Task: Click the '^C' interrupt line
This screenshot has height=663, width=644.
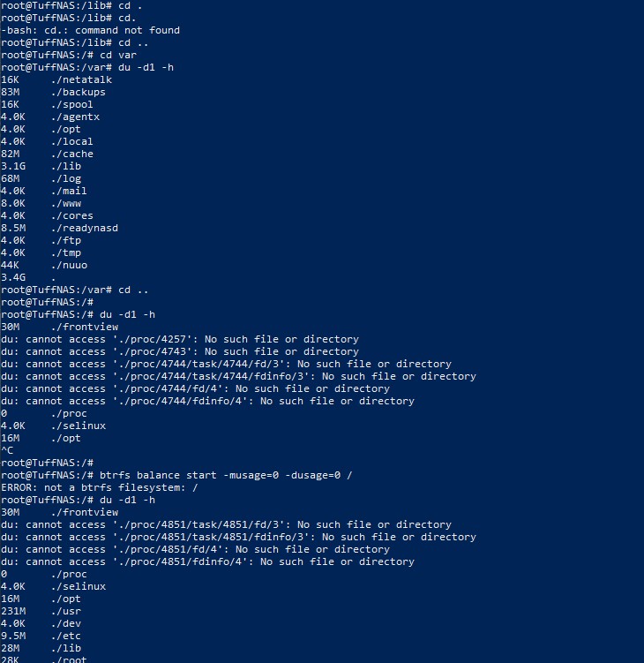Action: [7, 450]
